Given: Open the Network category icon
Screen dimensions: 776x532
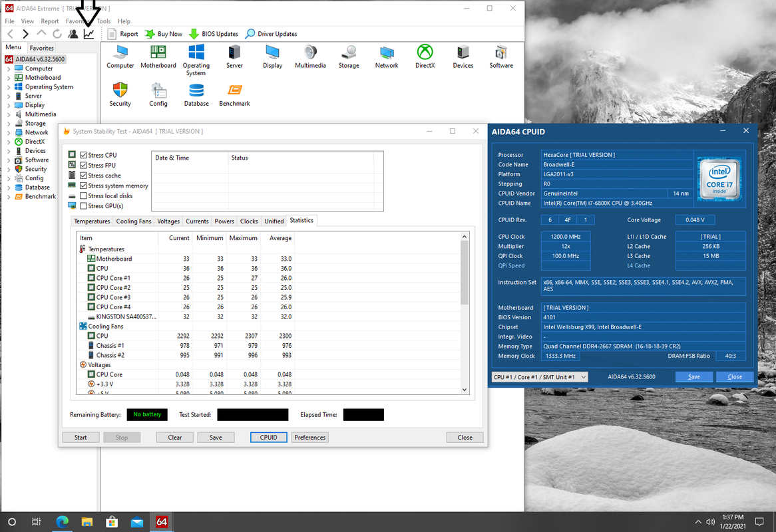Looking at the screenshot, I should coord(387,57).
